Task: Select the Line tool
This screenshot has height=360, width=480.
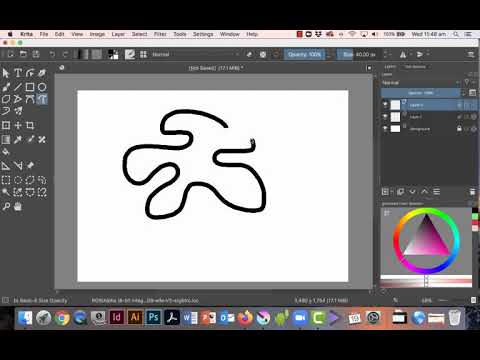Action: pos(18,87)
